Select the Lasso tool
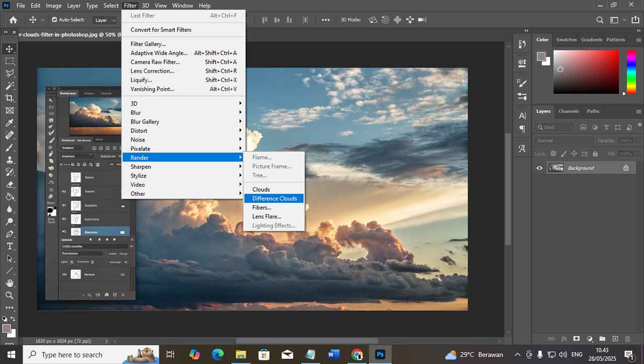The image size is (644, 364). pyautogui.click(x=10, y=74)
